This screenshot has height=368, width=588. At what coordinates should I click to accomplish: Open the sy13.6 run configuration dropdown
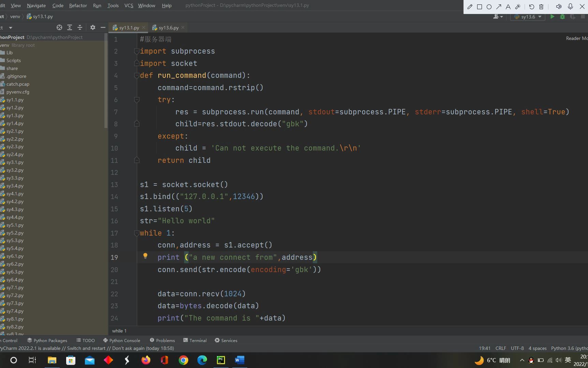pos(540,16)
